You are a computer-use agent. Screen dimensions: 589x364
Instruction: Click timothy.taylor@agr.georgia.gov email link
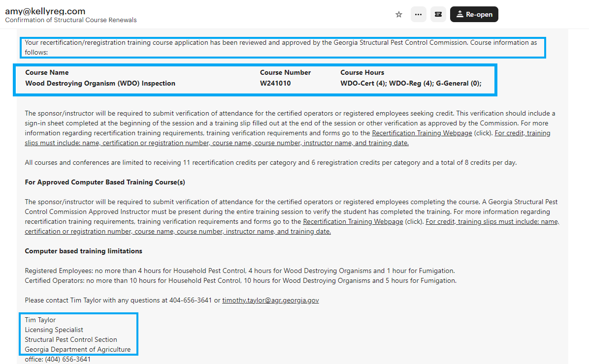pos(270,300)
